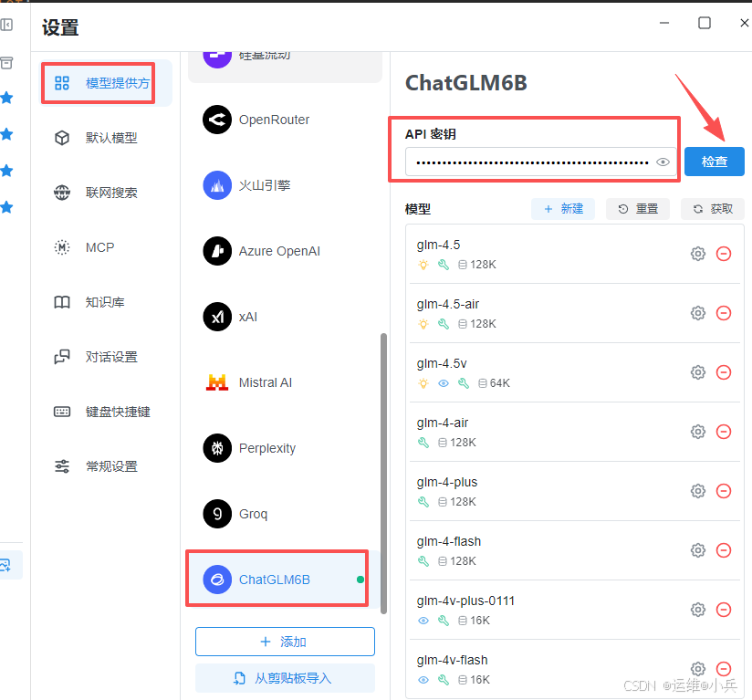Screen dimensions: 752x700
Task: Select the OpenRouter provider icon
Action: 216,120
